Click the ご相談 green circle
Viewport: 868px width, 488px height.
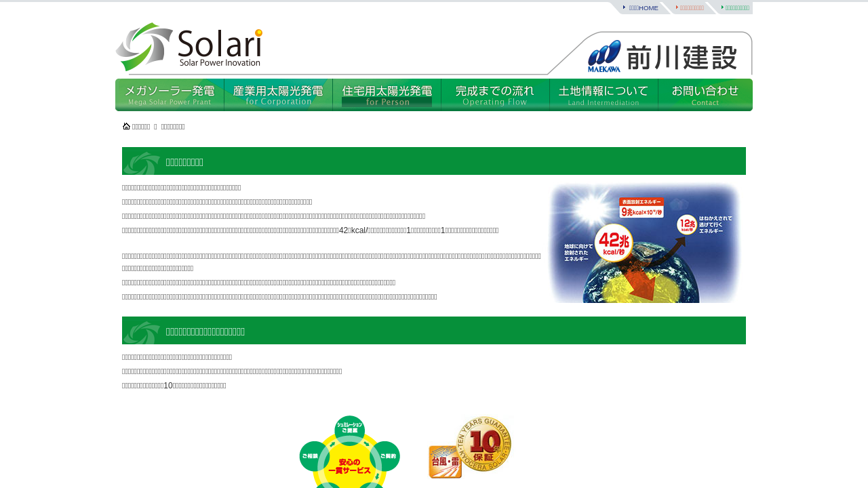tap(313, 456)
